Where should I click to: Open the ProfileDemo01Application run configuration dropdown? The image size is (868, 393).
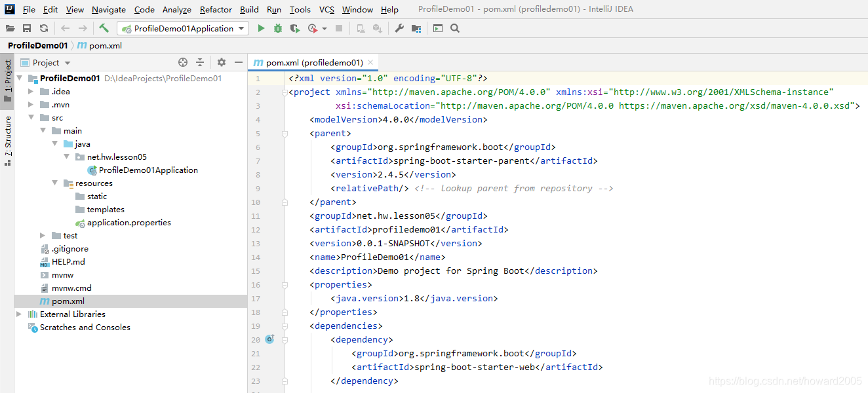pos(183,28)
